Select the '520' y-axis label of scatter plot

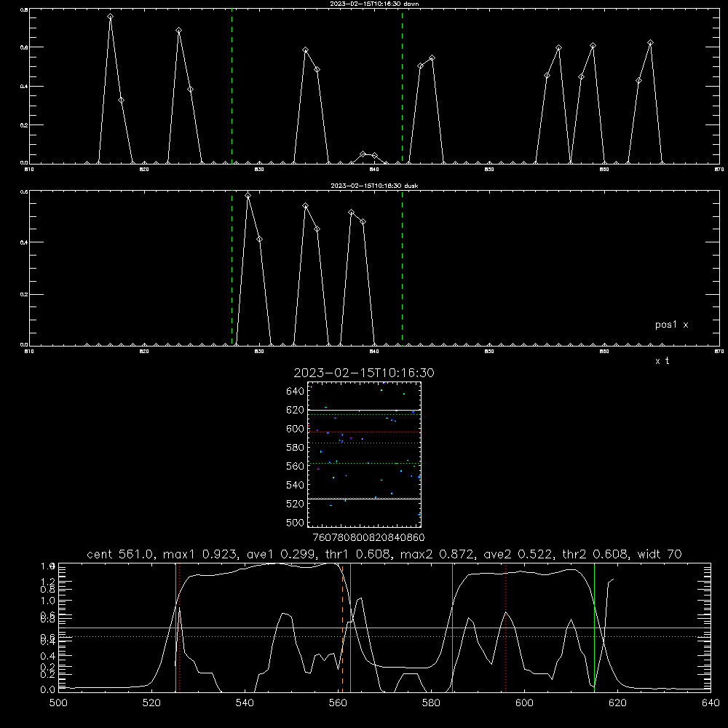296,504
